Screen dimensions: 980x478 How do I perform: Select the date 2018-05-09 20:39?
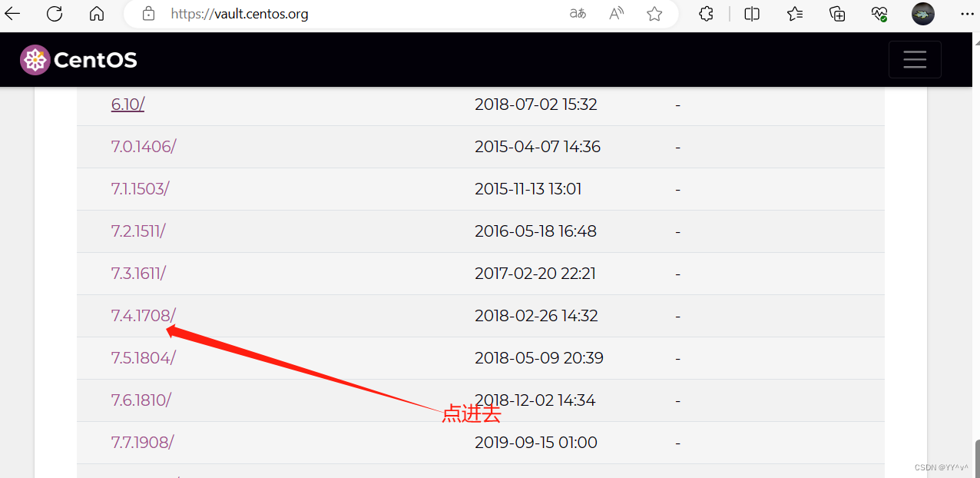click(539, 358)
